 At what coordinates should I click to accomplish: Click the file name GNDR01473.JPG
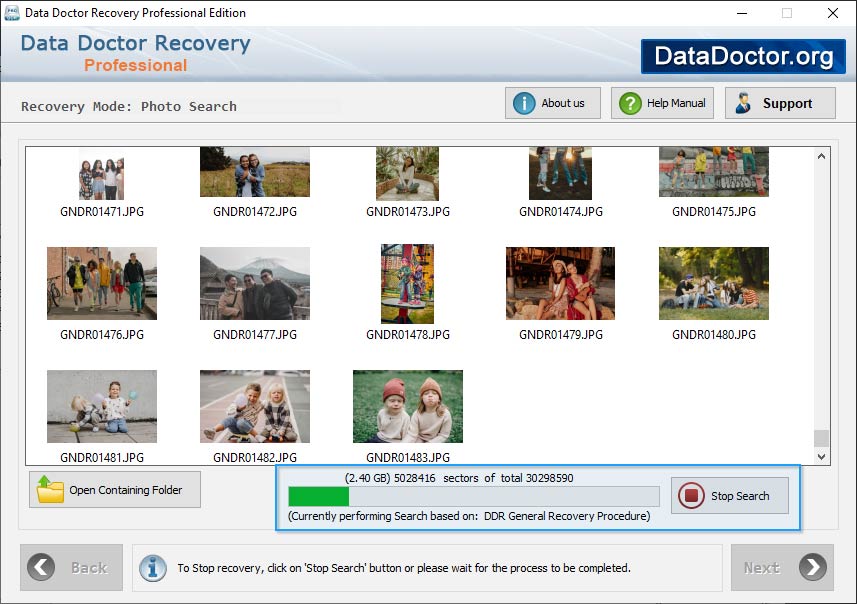[408, 212]
